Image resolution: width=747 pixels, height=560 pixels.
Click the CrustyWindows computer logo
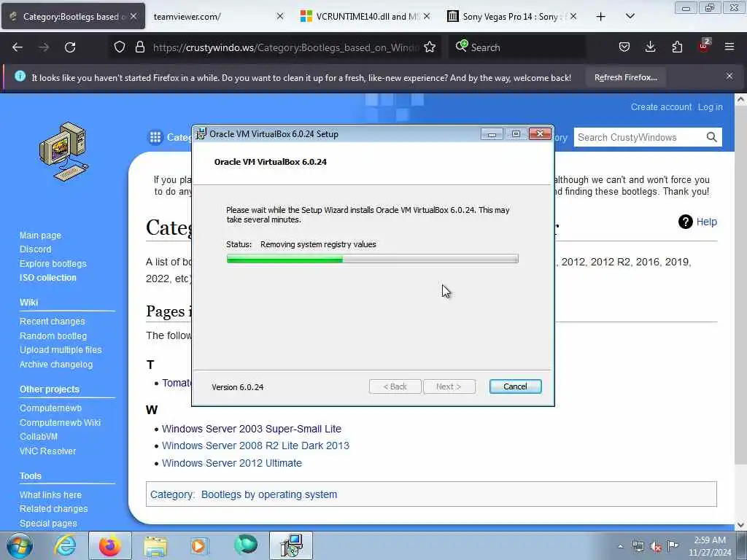point(63,152)
